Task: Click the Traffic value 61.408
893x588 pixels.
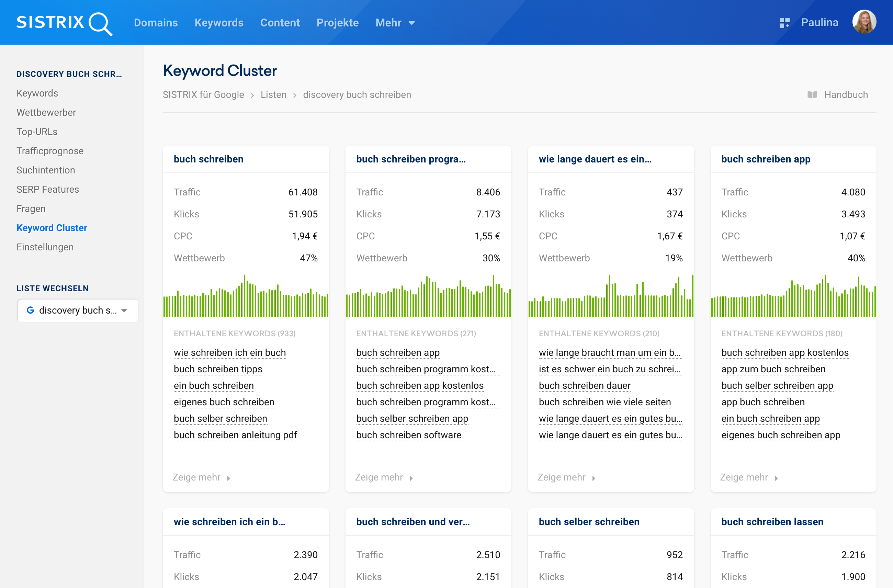Action: click(x=303, y=192)
